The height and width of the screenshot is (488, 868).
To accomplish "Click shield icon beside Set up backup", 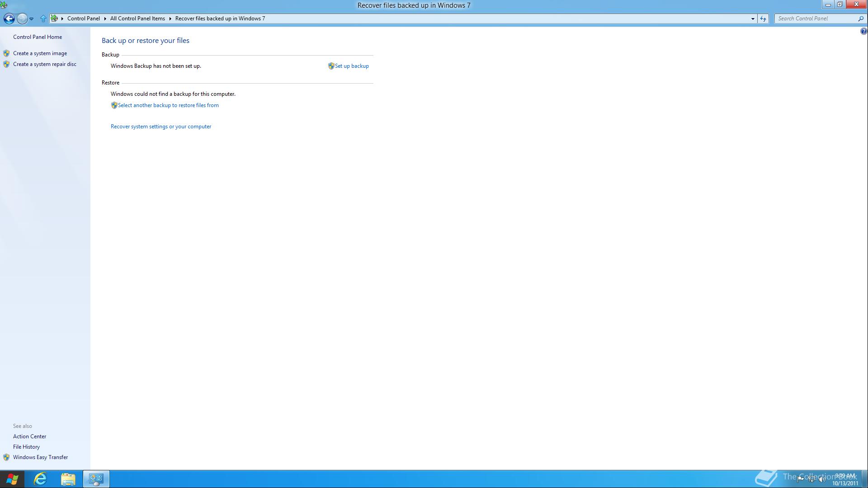I will point(331,66).
